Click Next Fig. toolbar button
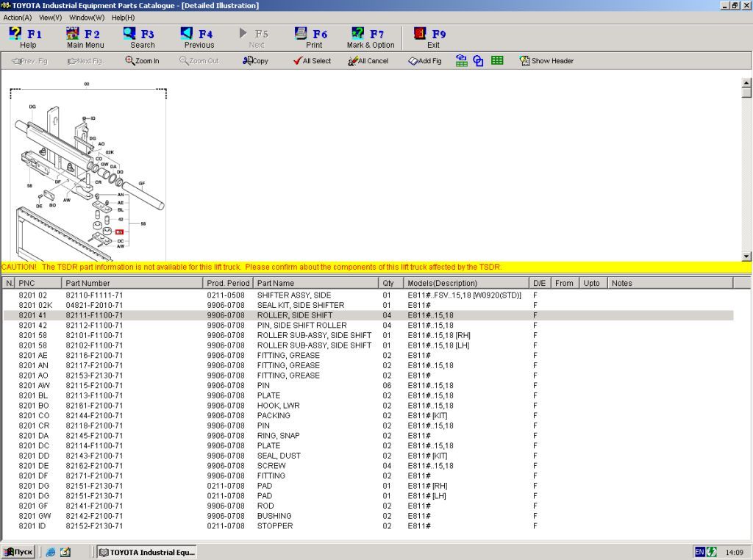Screen dimensions: 753x560 click(x=85, y=61)
